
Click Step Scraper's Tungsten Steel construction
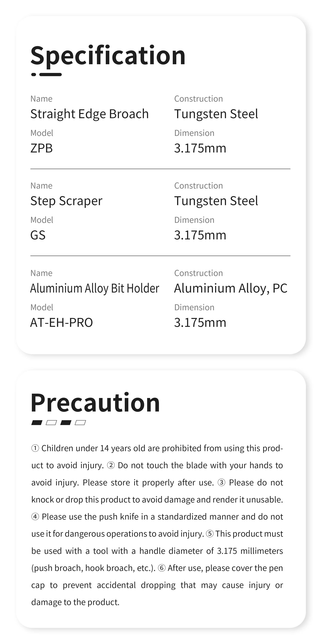(x=216, y=201)
